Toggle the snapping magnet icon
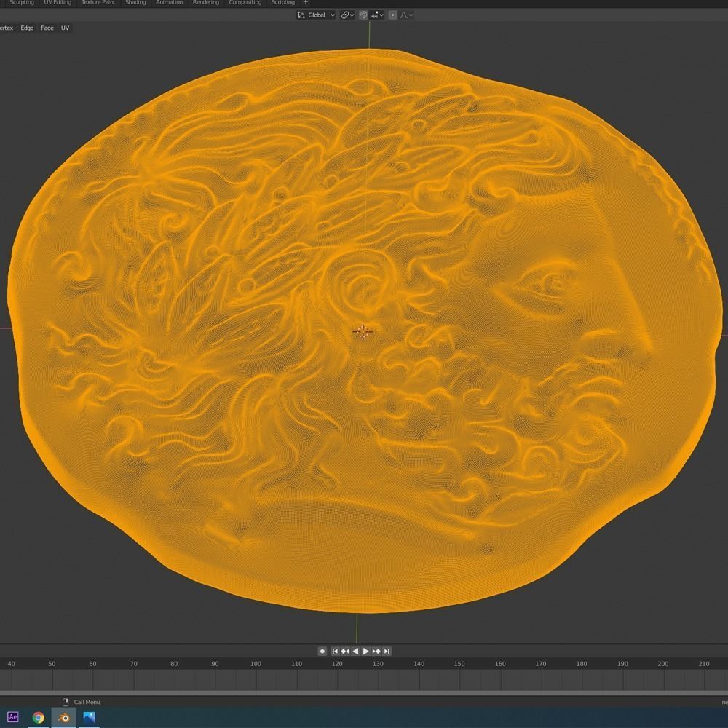Viewport: 728px width, 728px height. [x=363, y=15]
